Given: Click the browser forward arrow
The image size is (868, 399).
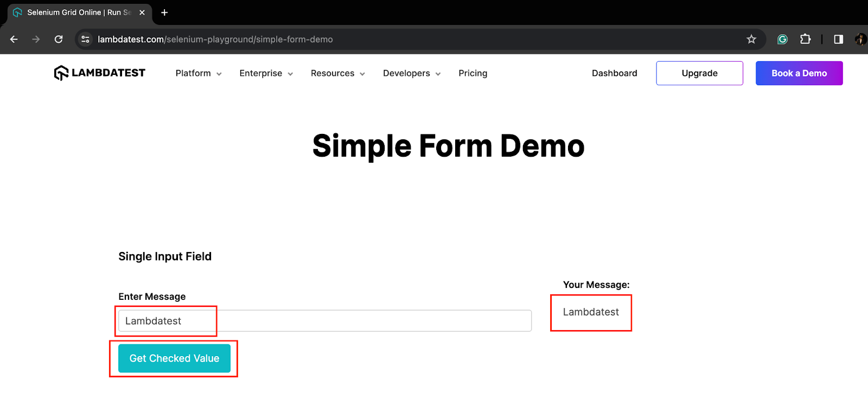Looking at the screenshot, I should 36,39.
